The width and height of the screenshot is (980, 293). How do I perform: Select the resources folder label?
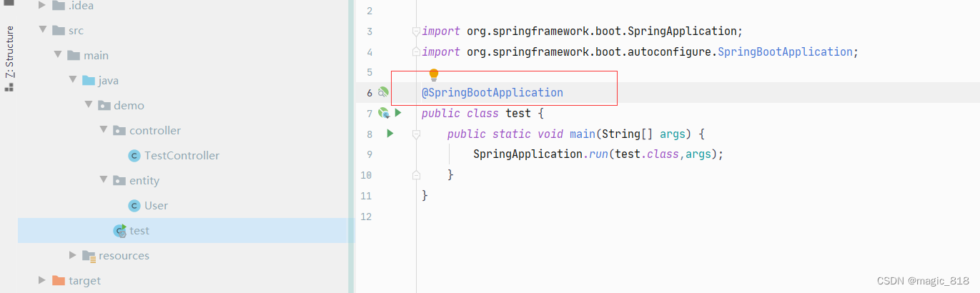(124, 255)
